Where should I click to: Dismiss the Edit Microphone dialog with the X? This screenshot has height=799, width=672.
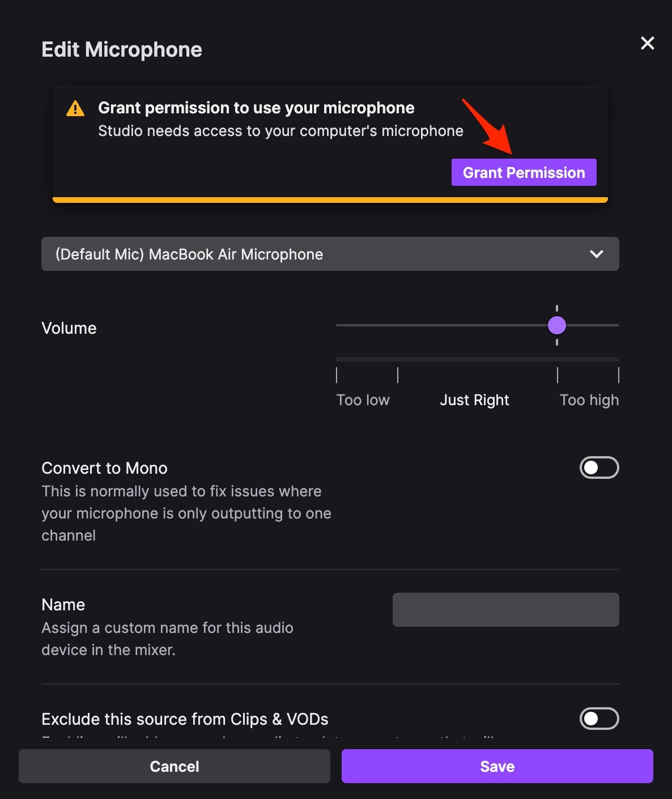647,43
